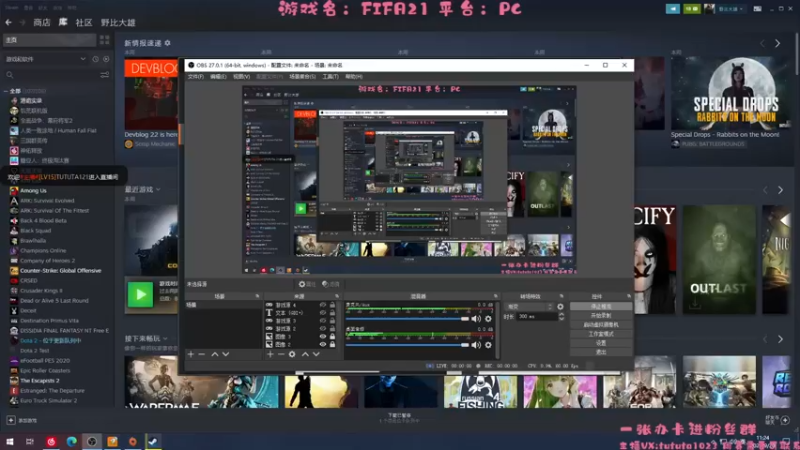Hide the 图像 2 source via eye icon
Viewport: 800px width, 450px height.
click(322, 344)
